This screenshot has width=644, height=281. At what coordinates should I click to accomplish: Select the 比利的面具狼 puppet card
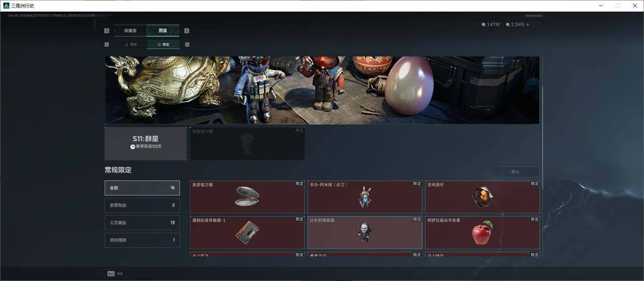[365, 232]
